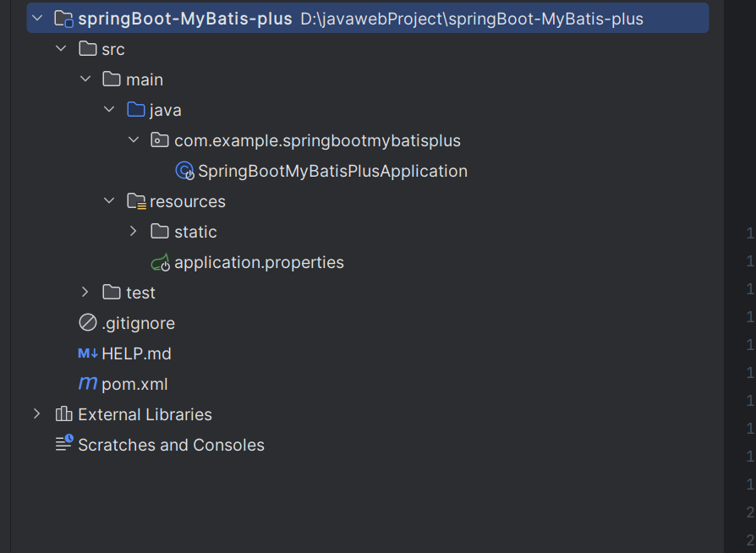Collapse the springBoot-MyBatis-plus project root
The image size is (756, 553).
coord(37,19)
